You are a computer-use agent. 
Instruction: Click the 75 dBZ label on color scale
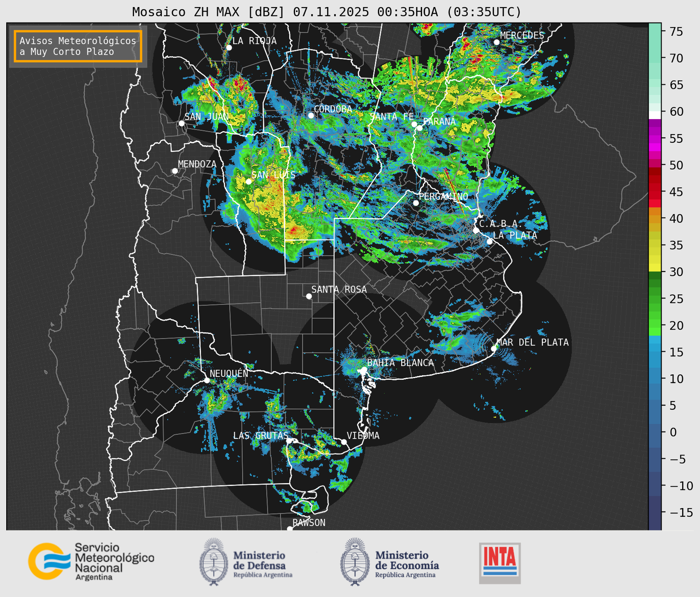pos(676,32)
